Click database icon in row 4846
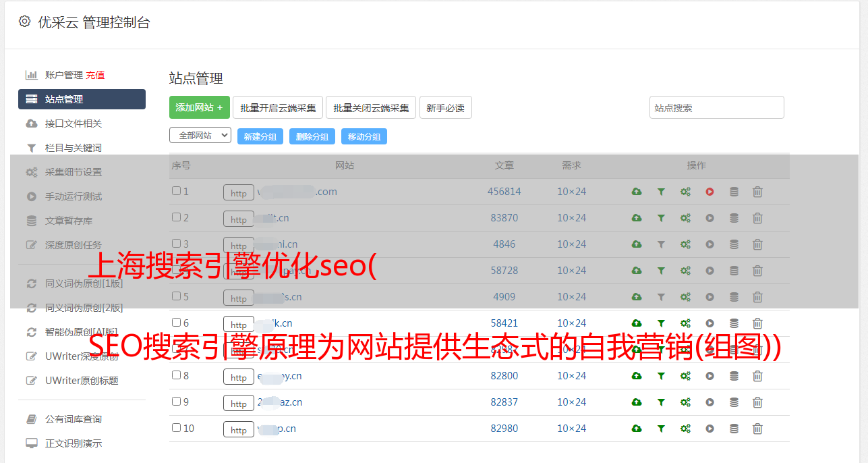 [x=734, y=244]
